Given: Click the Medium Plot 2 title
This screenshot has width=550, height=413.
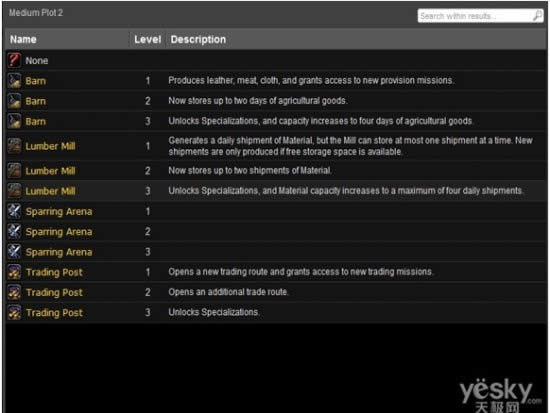Looking at the screenshot, I should coord(36,13).
